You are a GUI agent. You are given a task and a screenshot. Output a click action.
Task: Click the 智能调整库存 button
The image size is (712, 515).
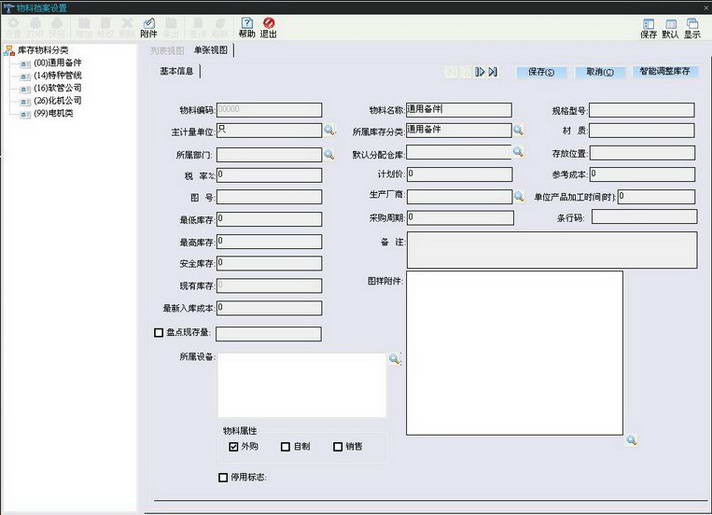click(665, 71)
